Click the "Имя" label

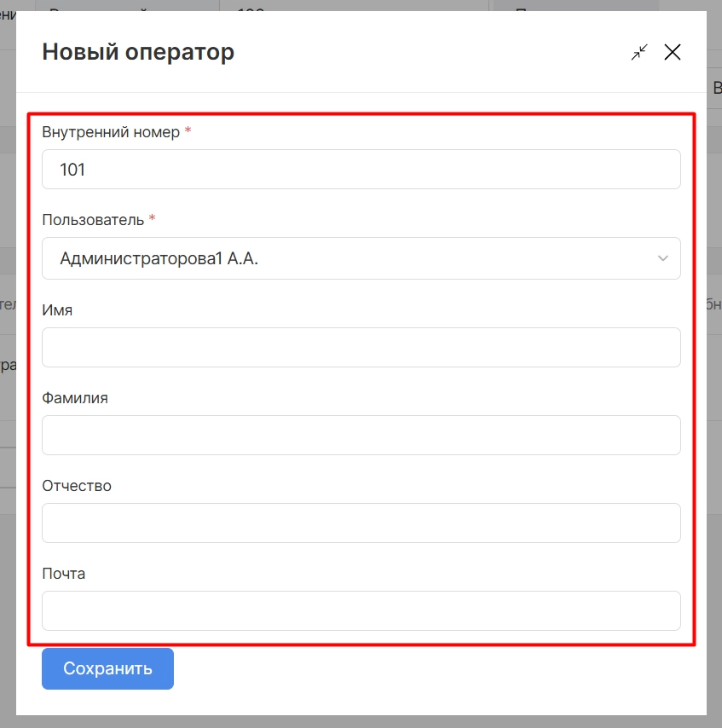[57, 310]
